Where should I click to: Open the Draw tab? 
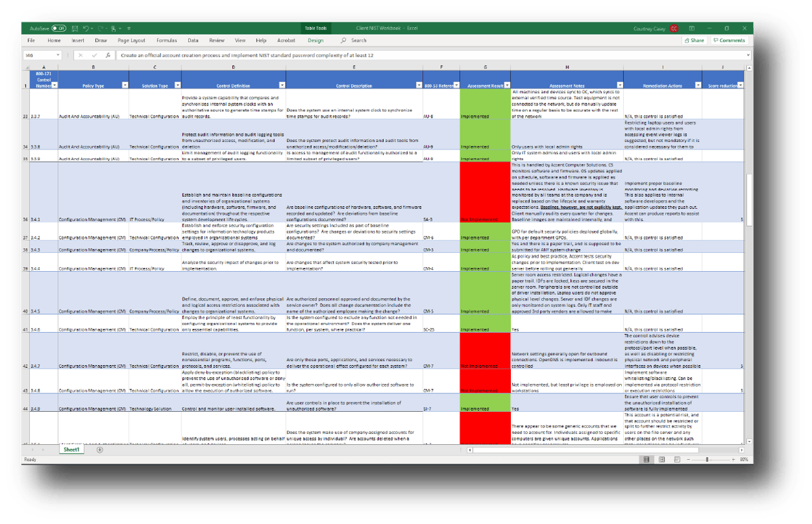[101, 41]
